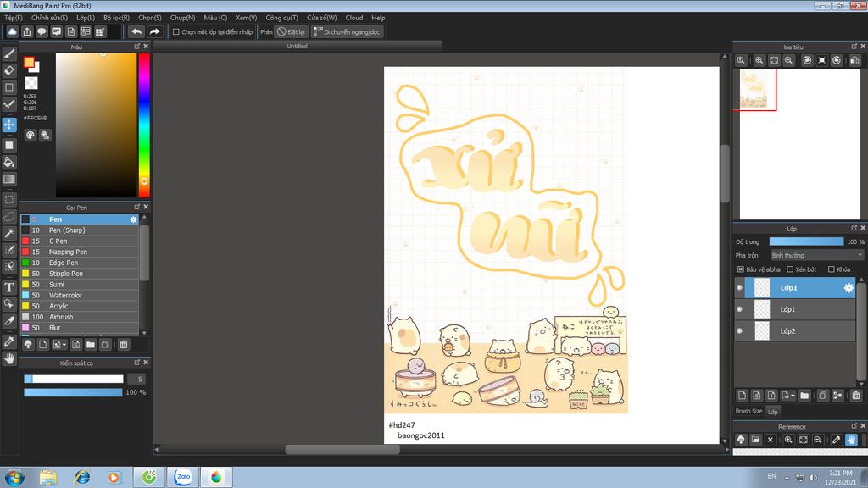Click the Undo arrow in top toolbar
The image size is (868, 488).
(x=136, y=31)
